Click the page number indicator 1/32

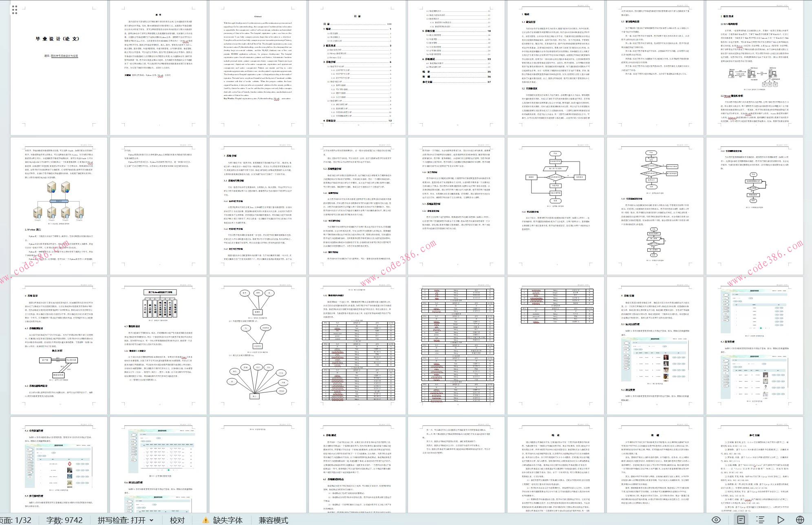click(15, 520)
